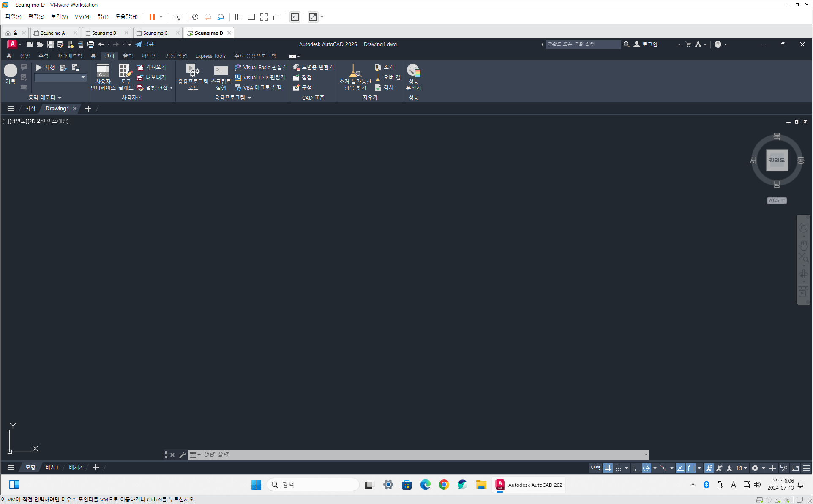Switch to the Express Tools ribbon tab
Image resolution: width=813 pixels, height=504 pixels.
click(x=210, y=56)
